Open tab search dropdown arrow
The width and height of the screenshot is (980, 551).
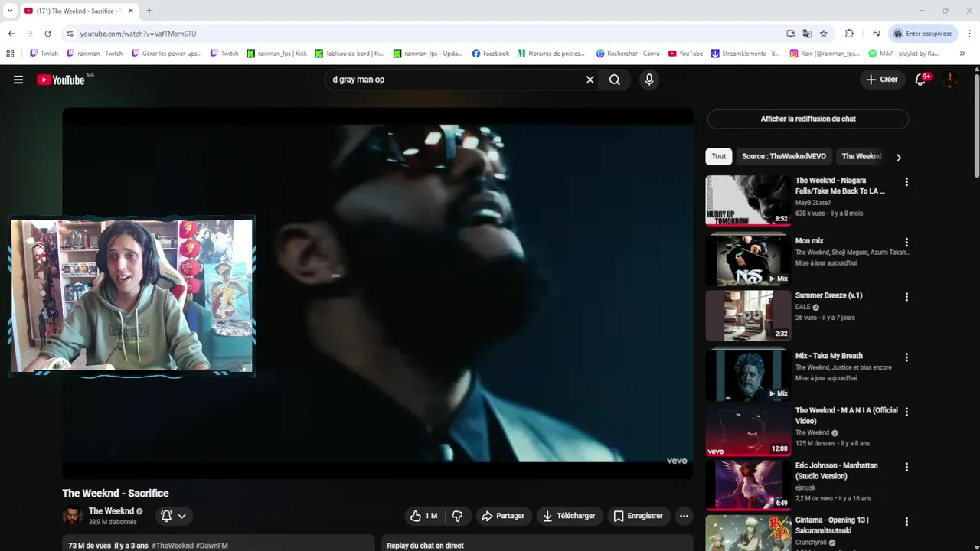coord(10,11)
